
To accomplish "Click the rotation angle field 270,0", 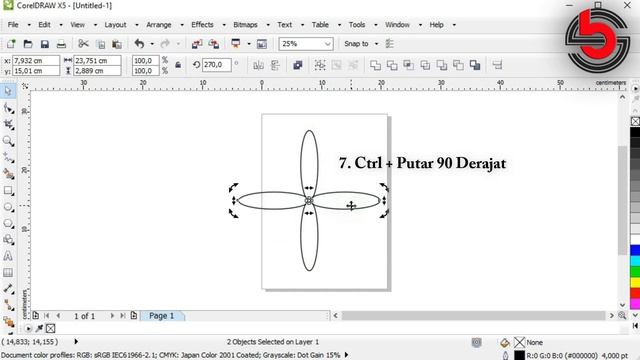I will point(216,64).
